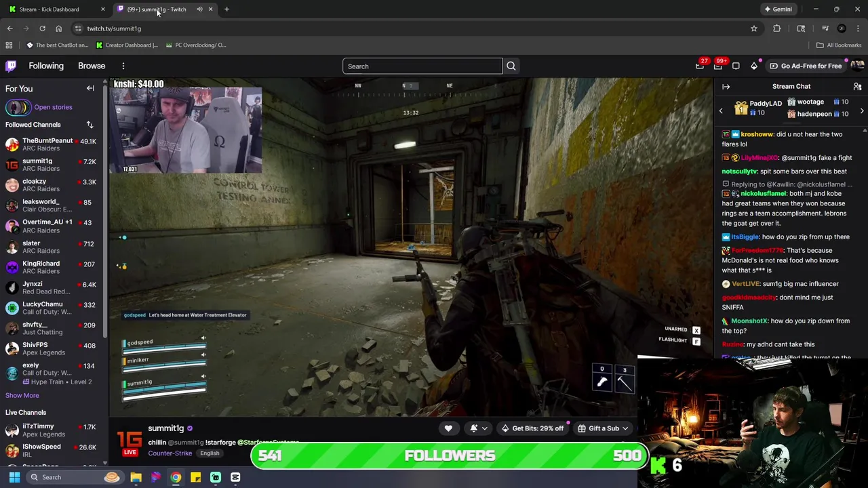Open Prime Loot crown icon with 27 badge
Screen dimensions: 868x488
700,66
